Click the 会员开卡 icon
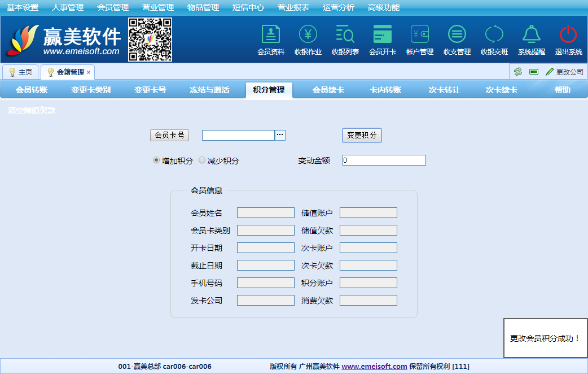This screenshot has width=588, height=374. tap(383, 40)
